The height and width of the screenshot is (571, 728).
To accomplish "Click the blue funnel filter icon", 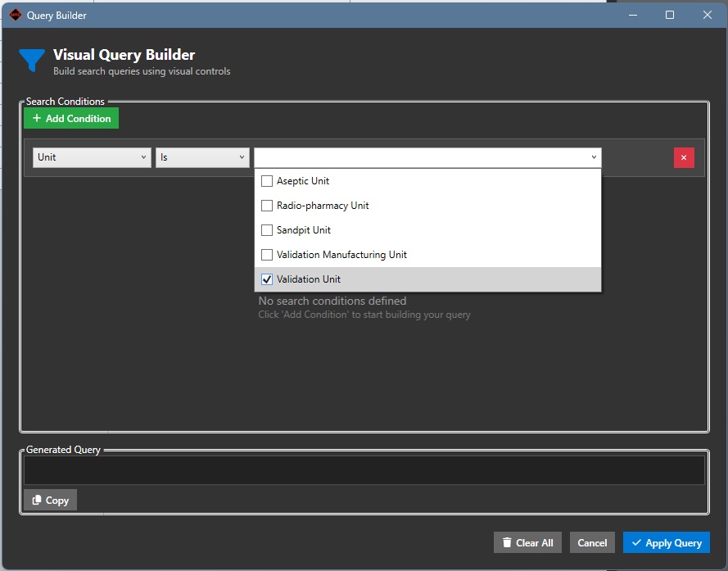I will point(32,61).
